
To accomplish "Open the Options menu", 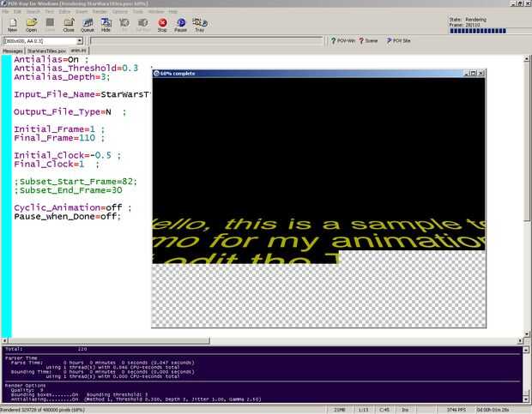I will pos(120,11).
